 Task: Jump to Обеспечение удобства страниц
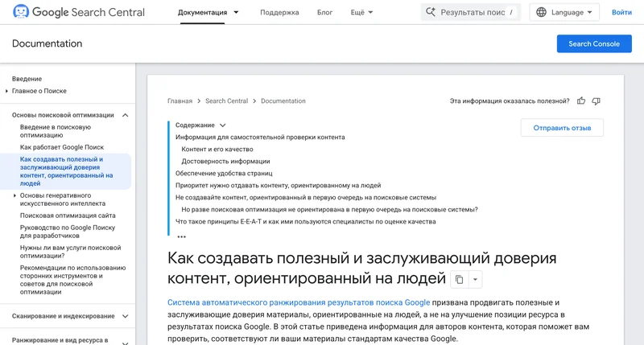224,174
